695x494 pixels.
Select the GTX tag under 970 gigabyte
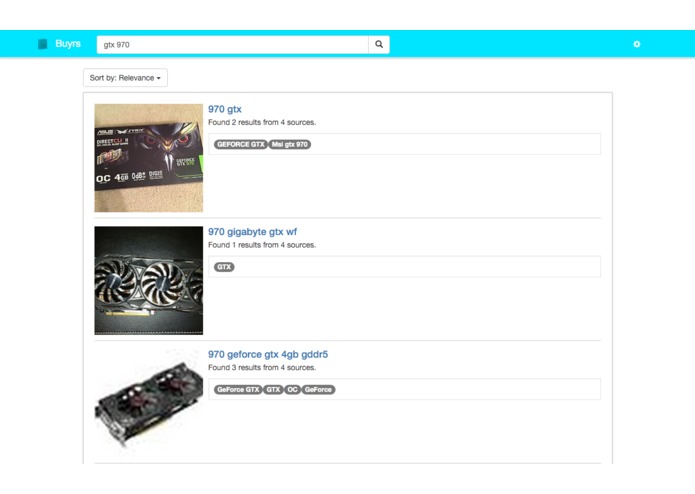click(x=224, y=267)
